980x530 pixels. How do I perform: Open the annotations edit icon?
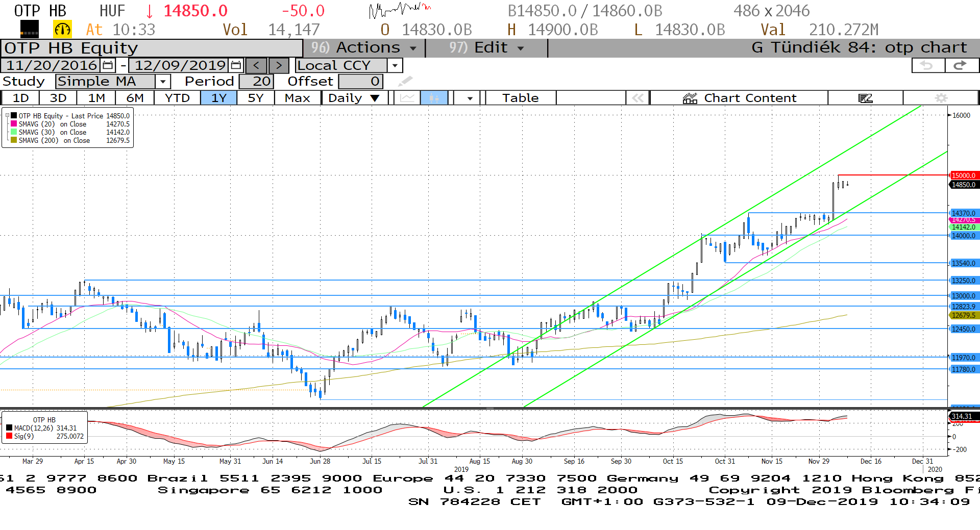(x=865, y=98)
